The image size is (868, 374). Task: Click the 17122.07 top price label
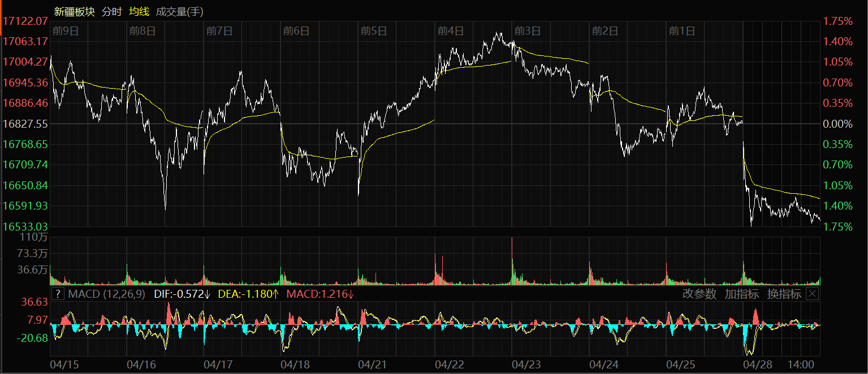[x=25, y=21]
